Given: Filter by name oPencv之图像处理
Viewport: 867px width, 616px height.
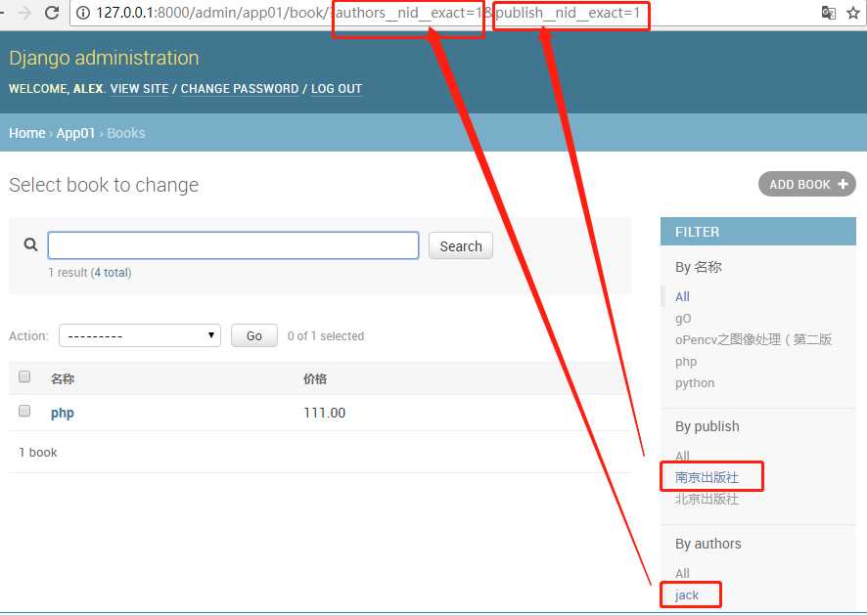Looking at the screenshot, I should [x=753, y=339].
